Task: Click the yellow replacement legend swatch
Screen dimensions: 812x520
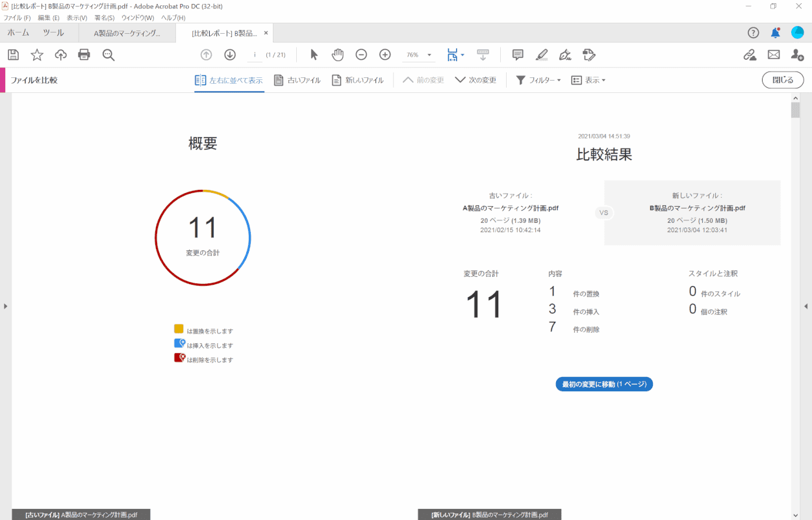Action: point(179,329)
